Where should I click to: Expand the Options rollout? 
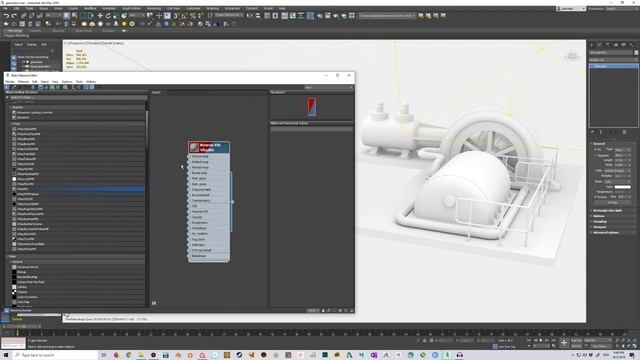(613, 216)
